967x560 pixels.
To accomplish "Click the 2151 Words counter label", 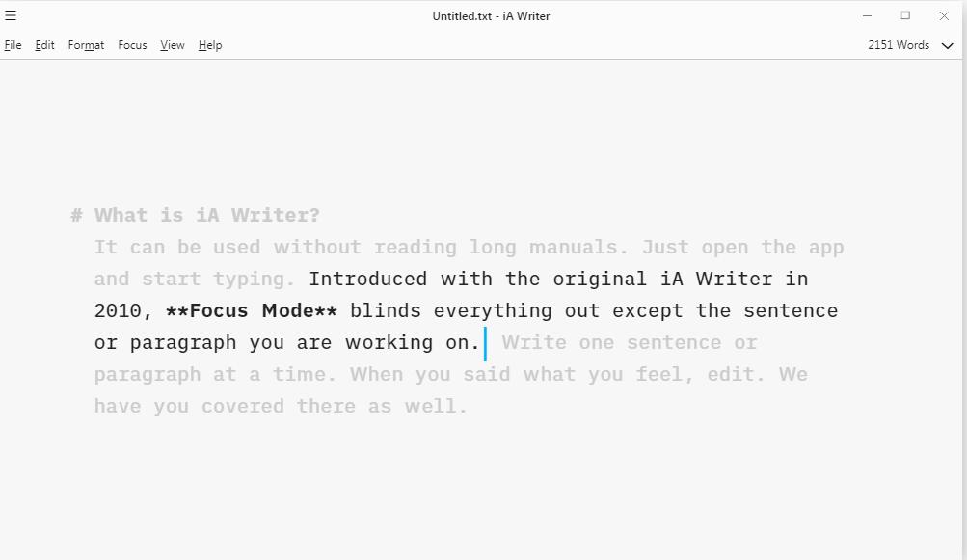I will click(898, 45).
